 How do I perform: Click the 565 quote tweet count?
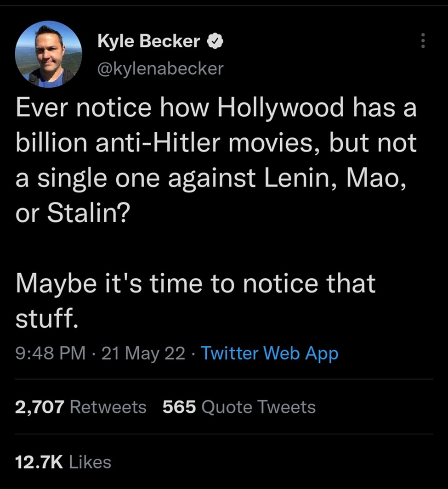(179, 407)
